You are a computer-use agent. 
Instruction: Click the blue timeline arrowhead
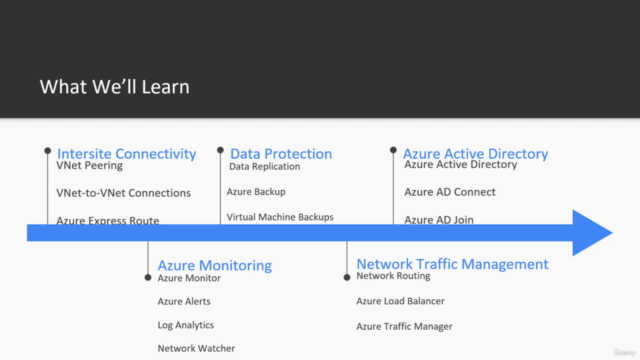[590, 233]
